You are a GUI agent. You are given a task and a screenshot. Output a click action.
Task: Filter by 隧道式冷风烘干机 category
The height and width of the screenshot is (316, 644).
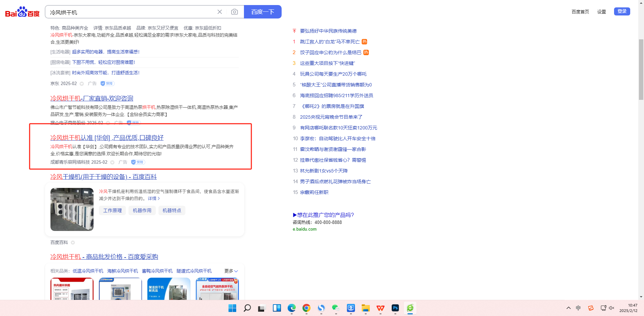(x=194, y=271)
